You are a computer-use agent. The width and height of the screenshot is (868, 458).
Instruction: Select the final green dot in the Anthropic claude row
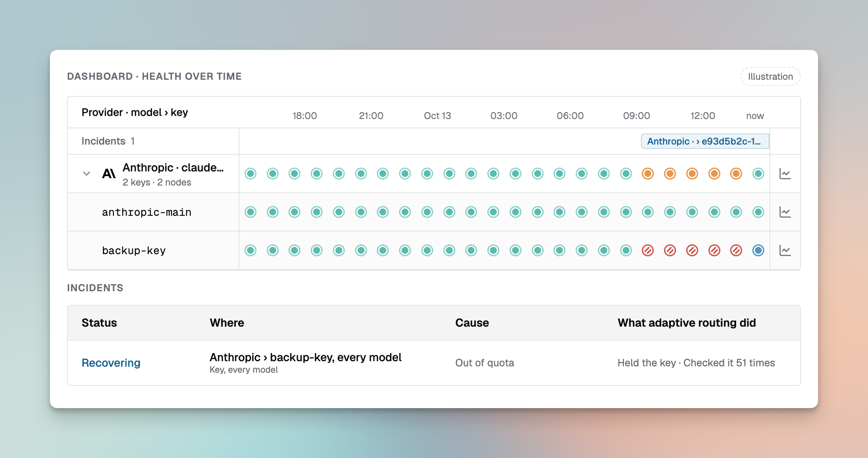click(x=758, y=174)
